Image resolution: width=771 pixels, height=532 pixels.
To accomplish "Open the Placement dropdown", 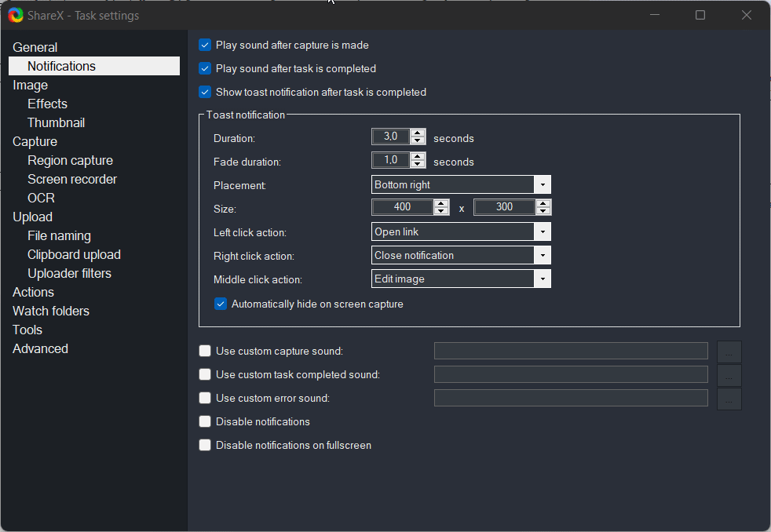I will 543,184.
